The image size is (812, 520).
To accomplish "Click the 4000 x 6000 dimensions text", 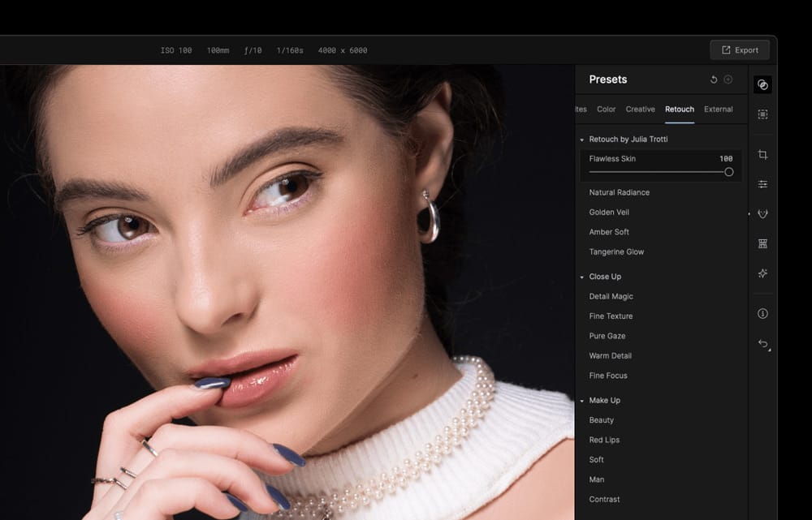I will [x=343, y=50].
